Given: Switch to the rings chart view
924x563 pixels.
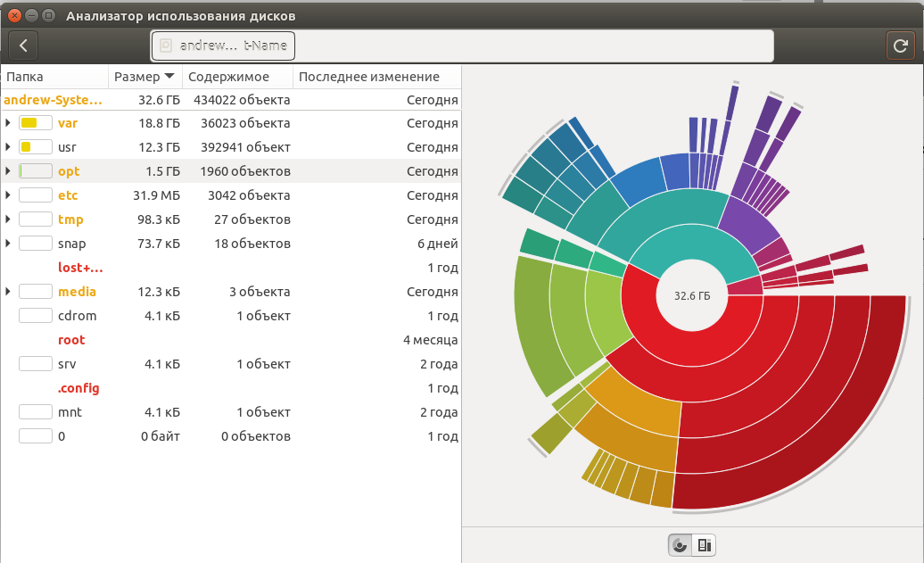Looking at the screenshot, I should pos(681,545).
